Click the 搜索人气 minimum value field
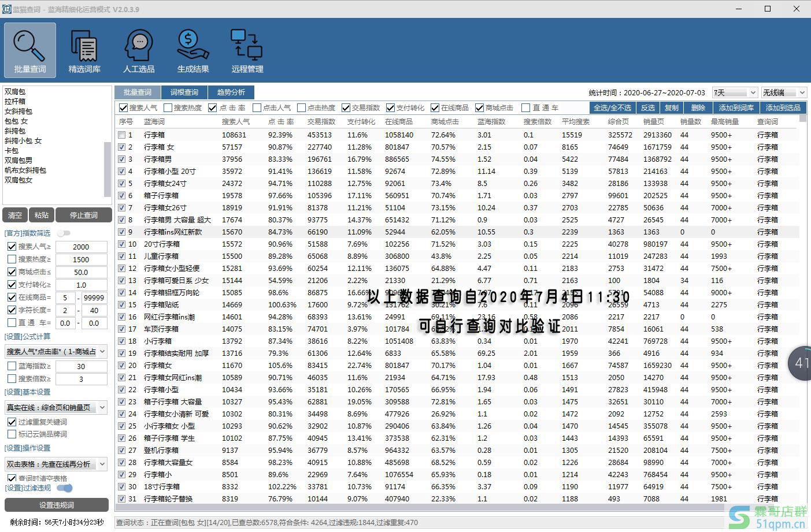Image resolution: width=811 pixels, height=532 pixels. pyautogui.click(x=81, y=247)
